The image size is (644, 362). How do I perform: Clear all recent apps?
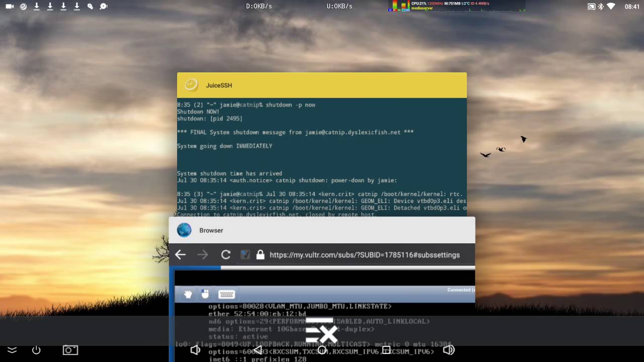coord(322,331)
